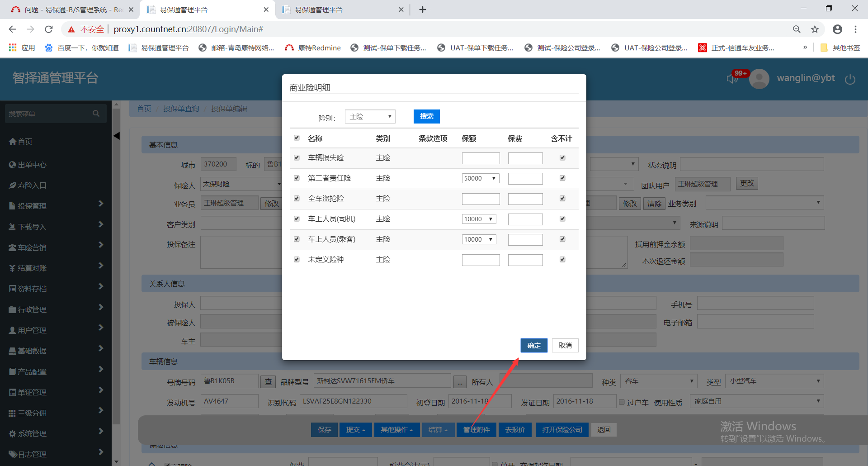Toggle the select-all checkbox in table header
This screenshot has height=466, width=868.
tap(297, 138)
